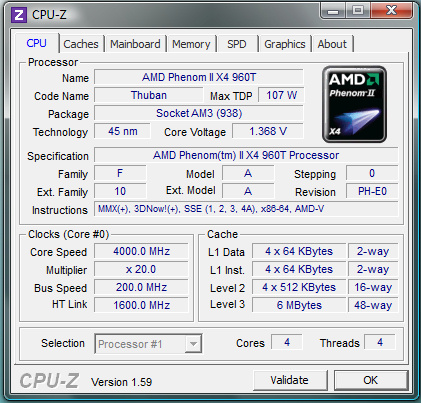Image resolution: width=421 pixels, height=403 pixels.
Task: Select the SPD tab
Action: tap(237, 44)
